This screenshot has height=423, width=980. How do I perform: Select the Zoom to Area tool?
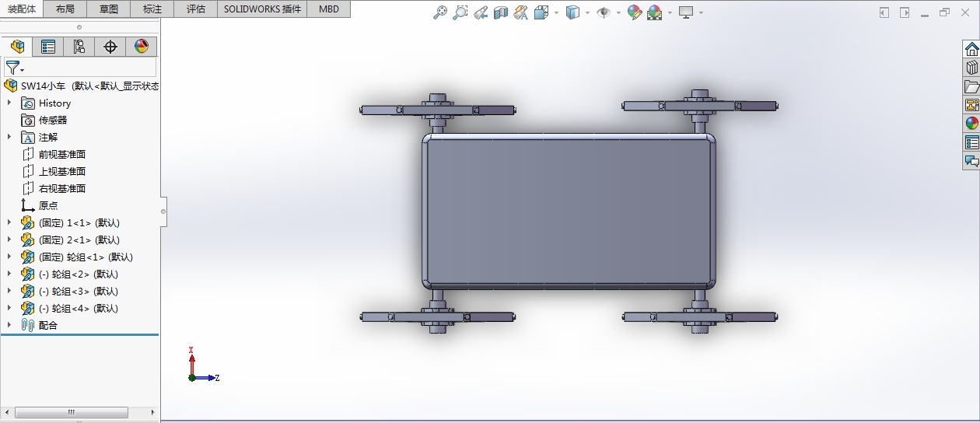click(x=460, y=12)
